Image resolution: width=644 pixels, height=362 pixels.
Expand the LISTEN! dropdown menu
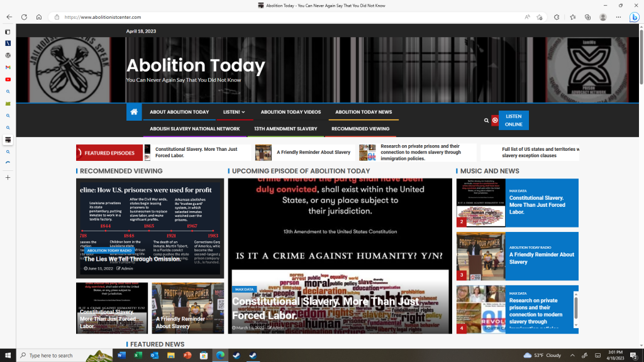[234, 112]
